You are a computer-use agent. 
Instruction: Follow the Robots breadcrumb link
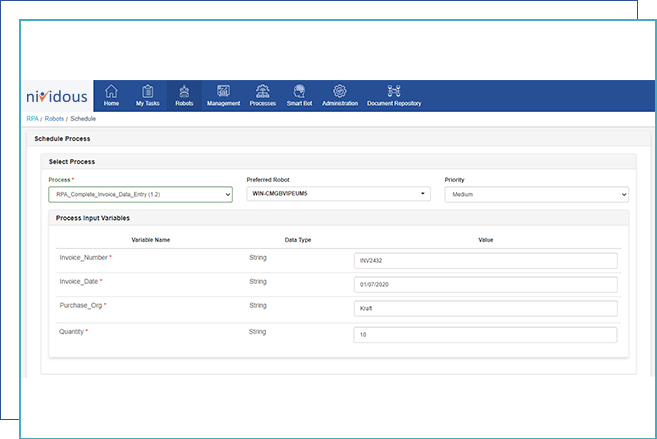click(54, 119)
